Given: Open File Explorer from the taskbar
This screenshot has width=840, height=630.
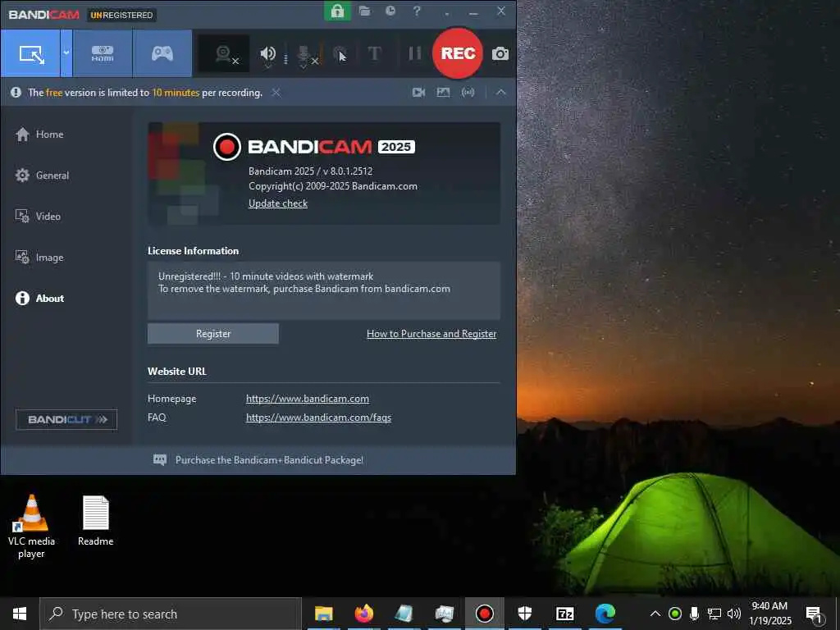Looking at the screenshot, I should pyautogui.click(x=323, y=614).
